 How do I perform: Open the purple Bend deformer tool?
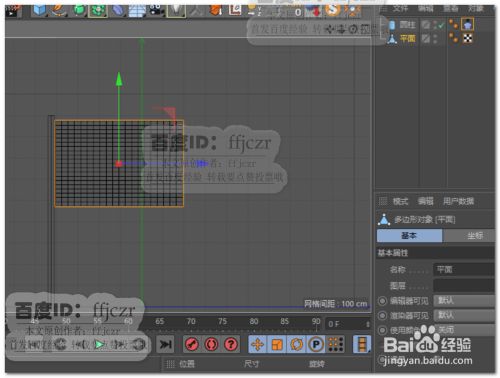pyautogui.click(x=117, y=10)
